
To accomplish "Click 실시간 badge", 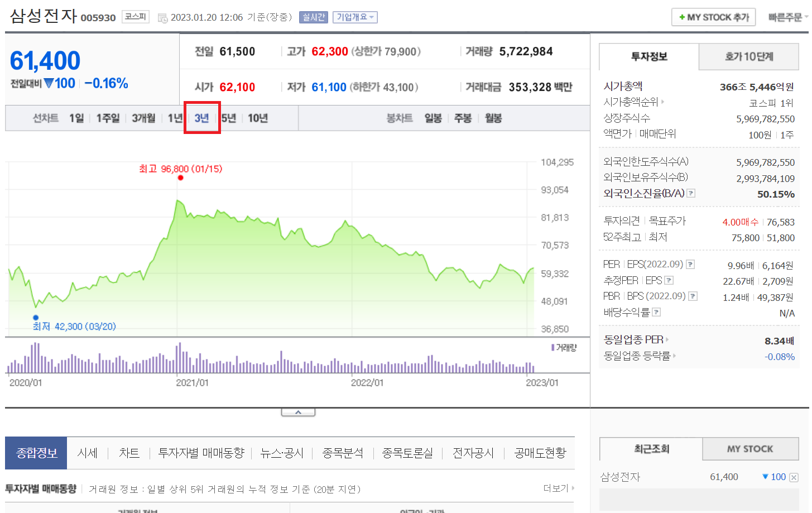I will point(314,17).
